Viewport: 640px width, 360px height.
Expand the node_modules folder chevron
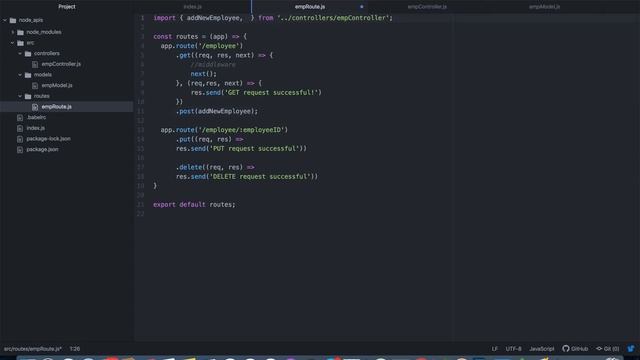click(x=13, y=32)
